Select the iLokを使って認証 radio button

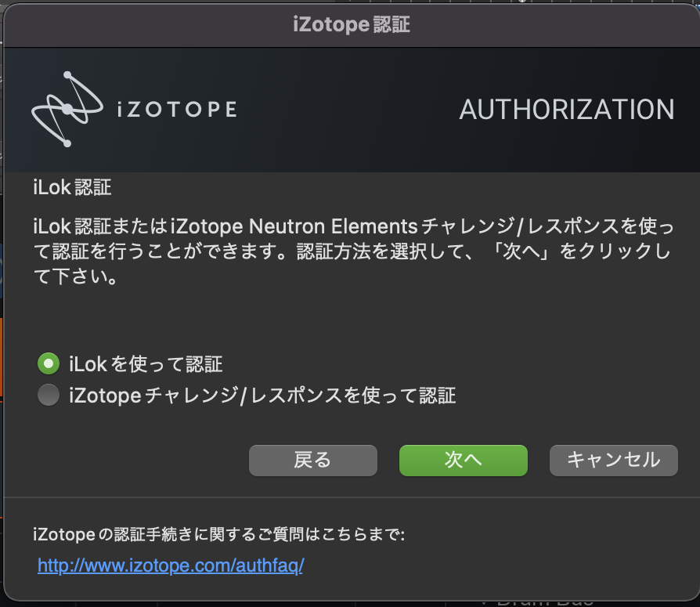coord(49,363)
